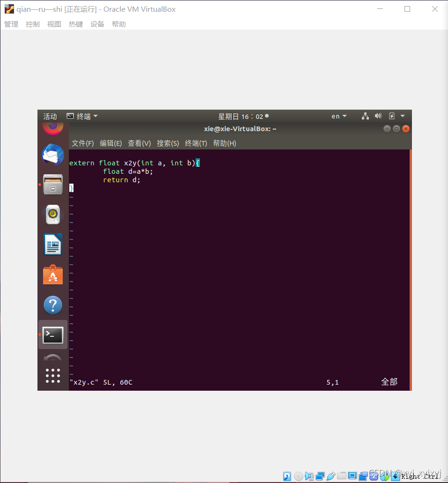Open the 编辑(E) terminal menu
This screenshot has width=448, height=483.
pos(111,143)
